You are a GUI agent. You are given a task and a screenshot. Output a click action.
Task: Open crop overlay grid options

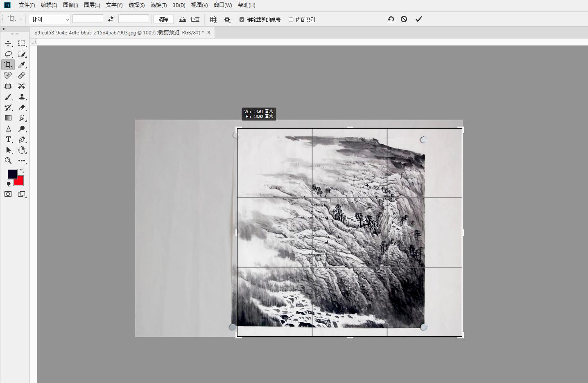tap(213, 20)
